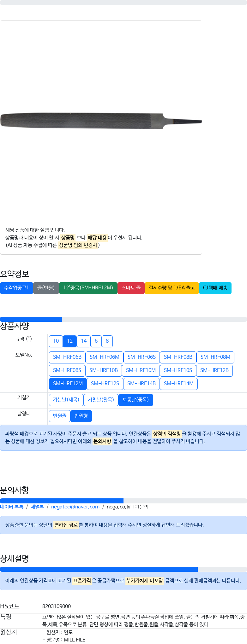
Task: Click the 줄(반원) gray tag
Action: pyautogui.click(x=46, y=288)
